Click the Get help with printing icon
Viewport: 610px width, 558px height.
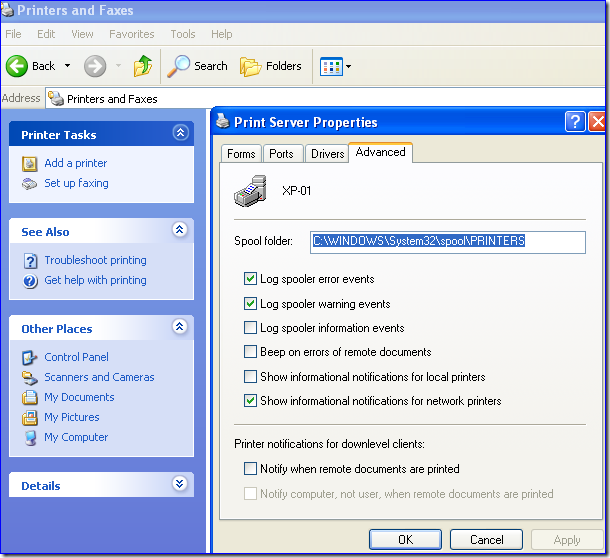(x=30, y=281)
